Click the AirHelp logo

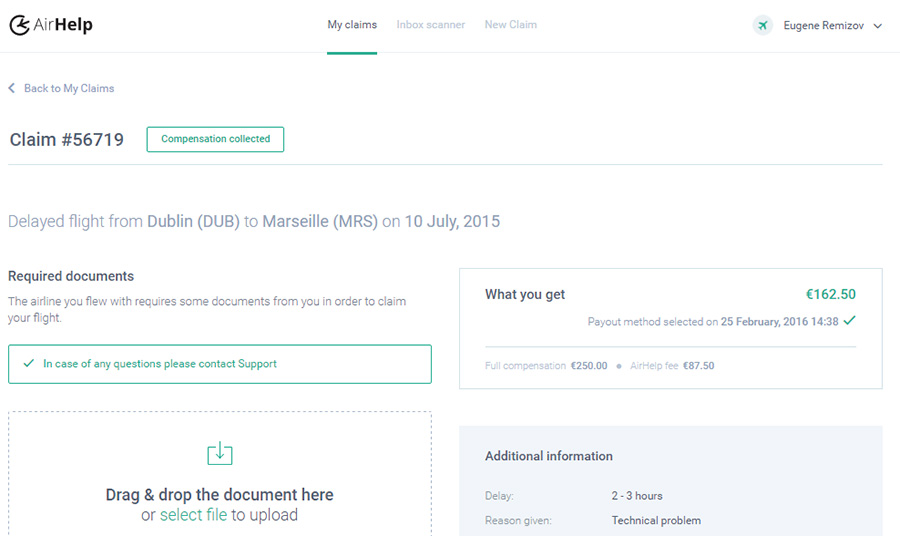click(x=51, y=25)
